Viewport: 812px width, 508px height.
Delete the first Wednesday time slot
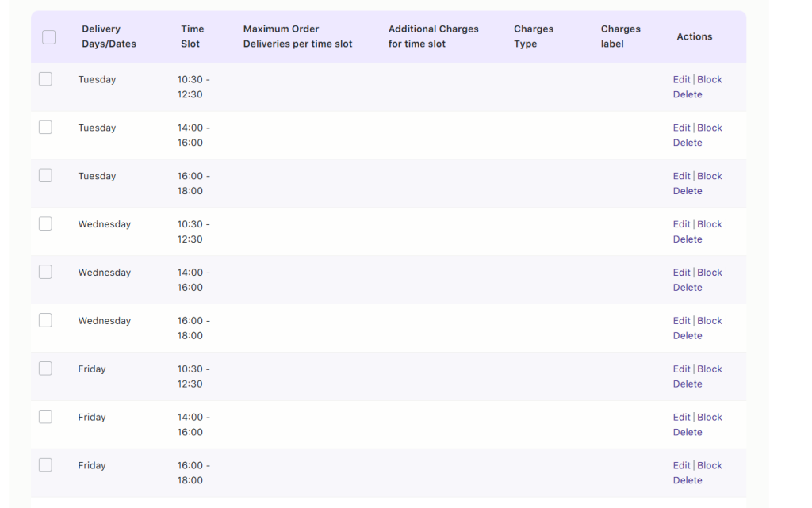pos(688,239)
